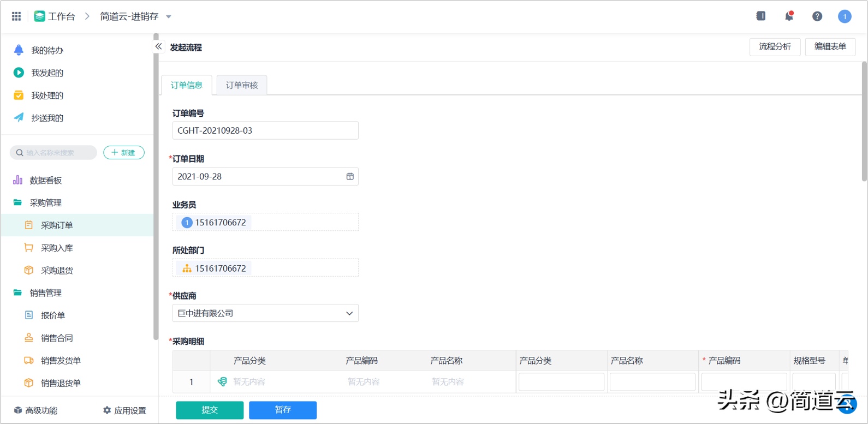The image size is (868, 424).
Task: Switch to 订单审核 tab
Action: point(242,85)
